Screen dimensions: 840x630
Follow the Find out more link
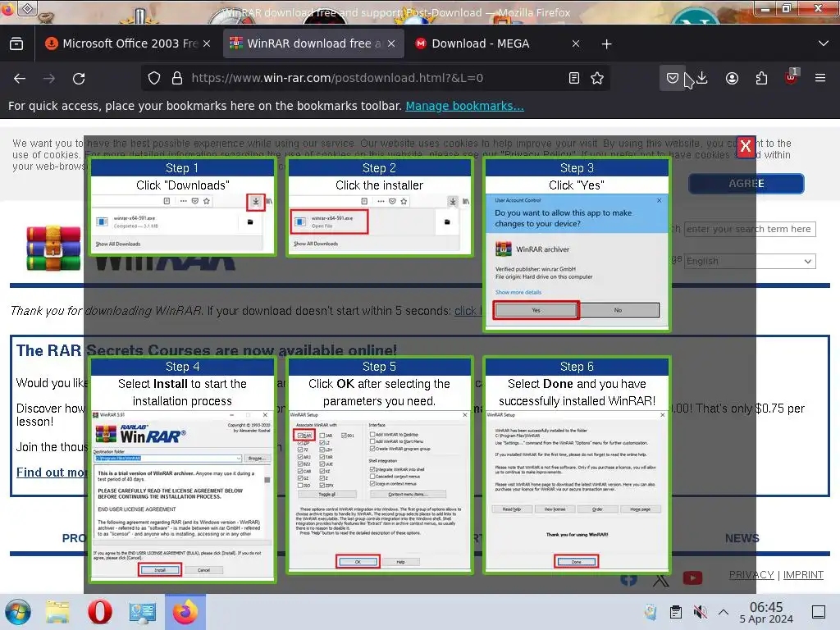click(52, 472)
